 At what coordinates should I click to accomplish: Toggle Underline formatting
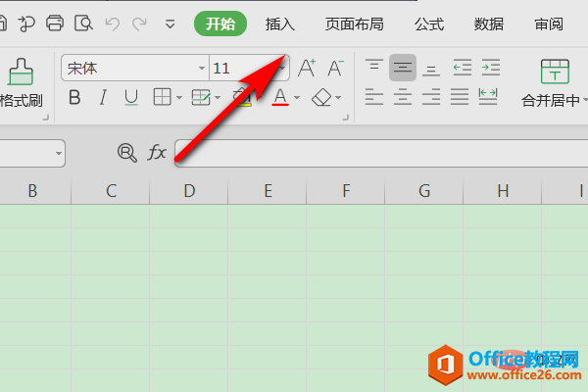coord(131,98)
